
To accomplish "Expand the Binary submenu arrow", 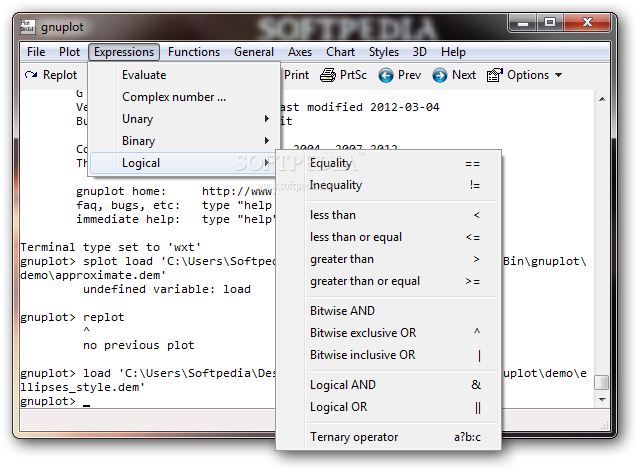I will click(267, 141).
